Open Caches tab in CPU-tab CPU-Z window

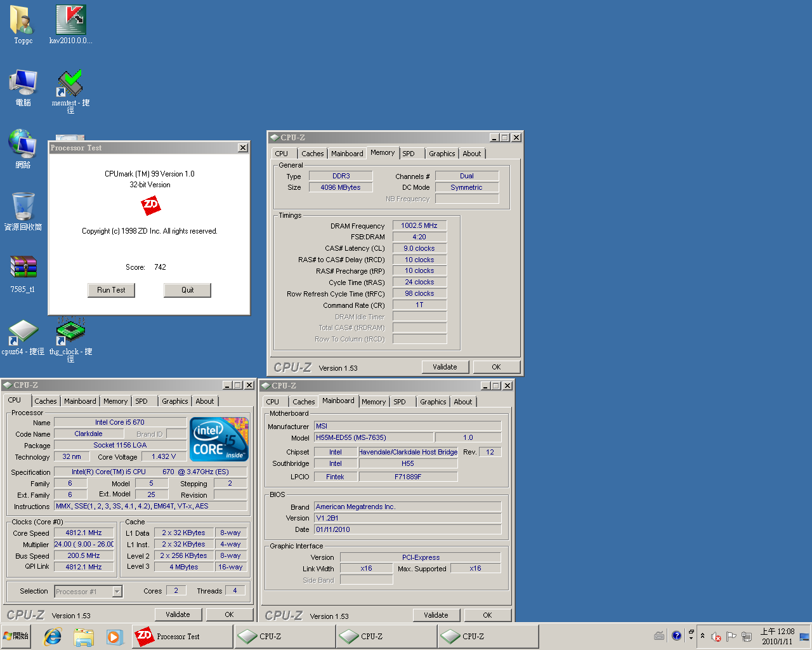[46, 401]
